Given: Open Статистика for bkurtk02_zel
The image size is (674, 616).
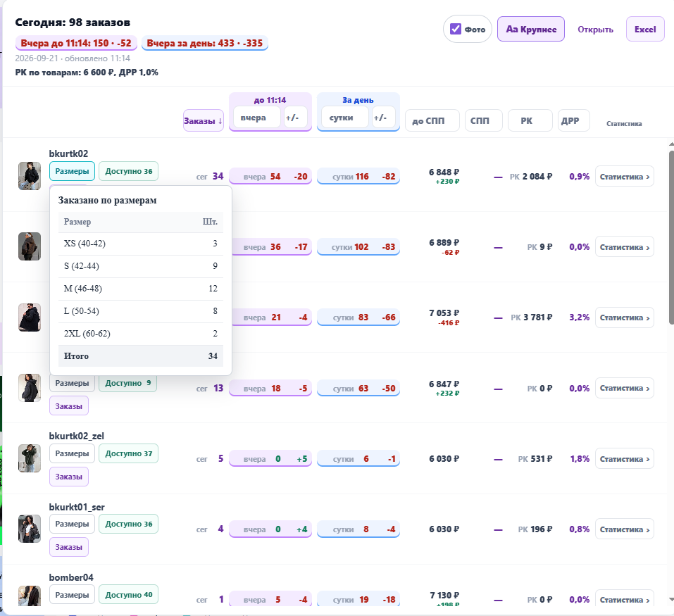Looking at the screenshot, I should click(624, 459).
